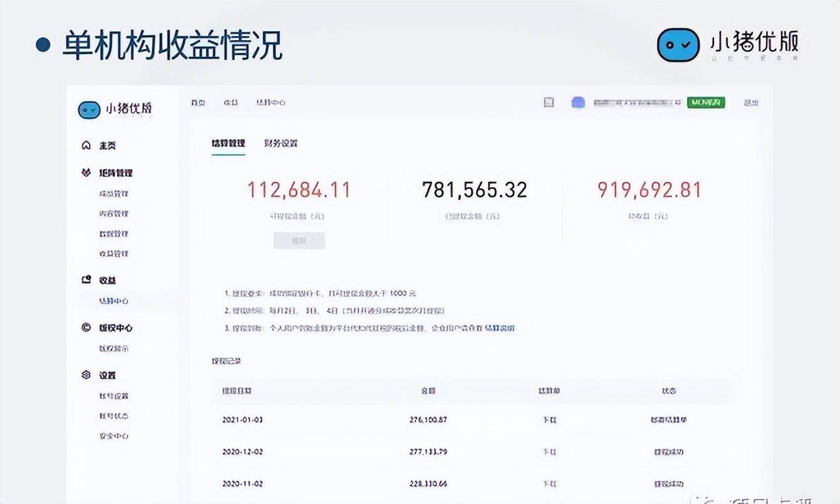
Task: Click the status in the 2020-11-02 row
Action: pos(668,484)
